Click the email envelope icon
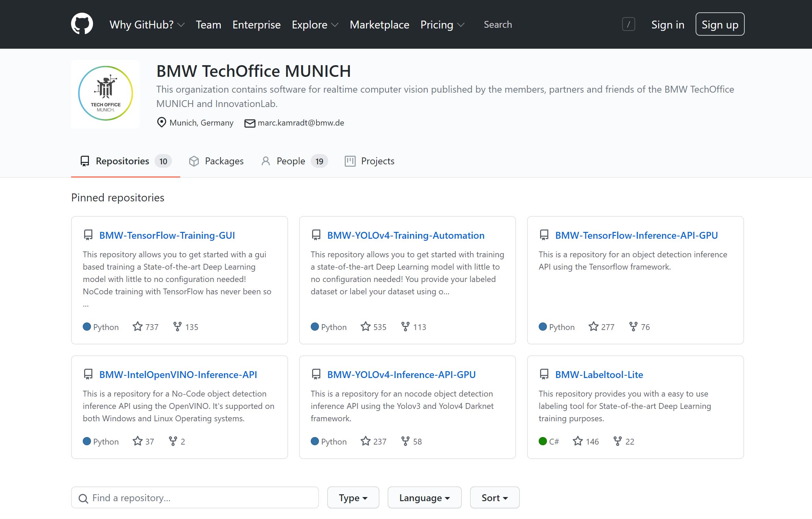Screen dimensions: 812x519 [250, 123]
